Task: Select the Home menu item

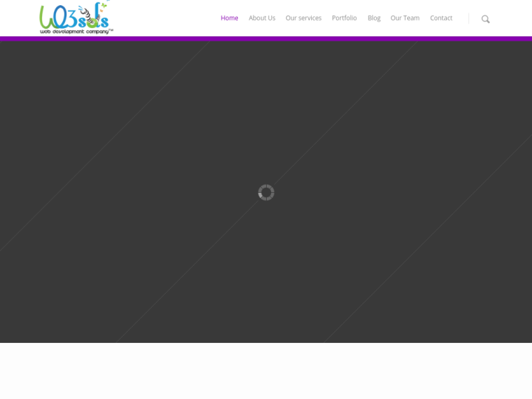Action: [229, 18]
